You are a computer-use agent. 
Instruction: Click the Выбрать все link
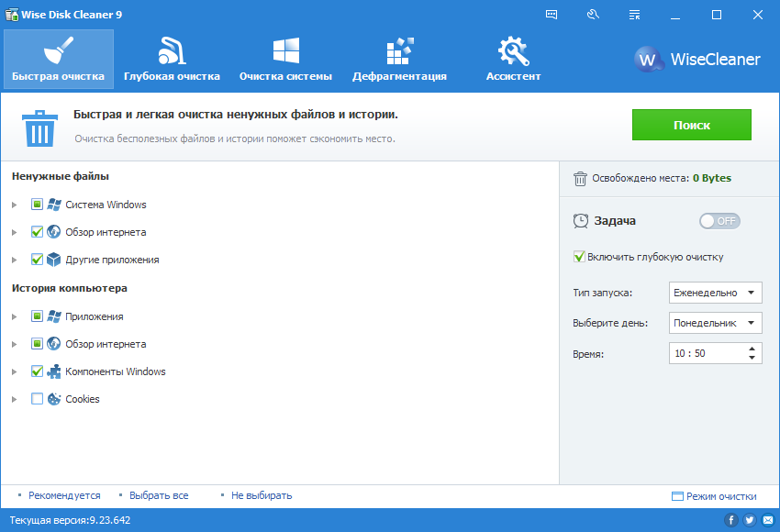tap(159, 495)
